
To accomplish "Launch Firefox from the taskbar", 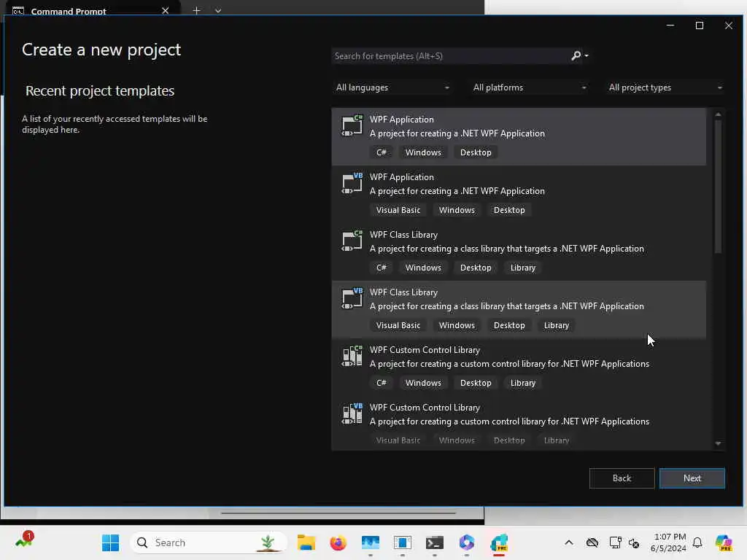I will coord(338,542).
